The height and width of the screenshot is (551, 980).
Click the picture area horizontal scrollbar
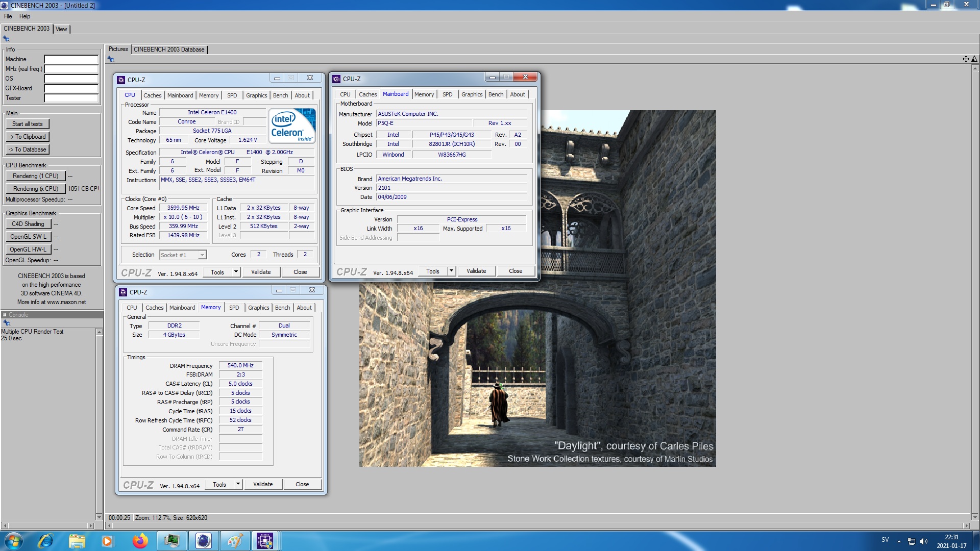click(x=537, y=525)
